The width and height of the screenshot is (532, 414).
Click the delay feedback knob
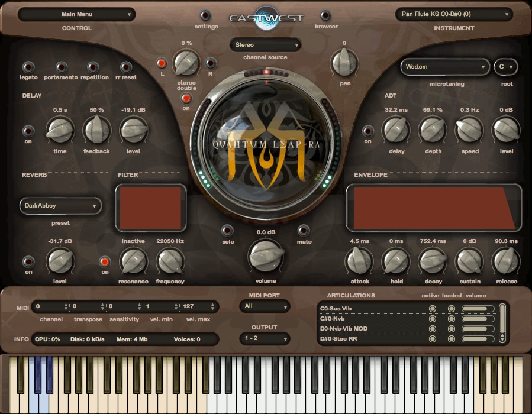96,130
